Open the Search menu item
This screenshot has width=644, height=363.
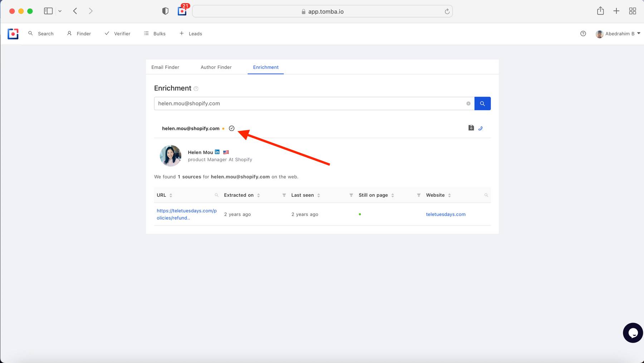tap(41, 34)
